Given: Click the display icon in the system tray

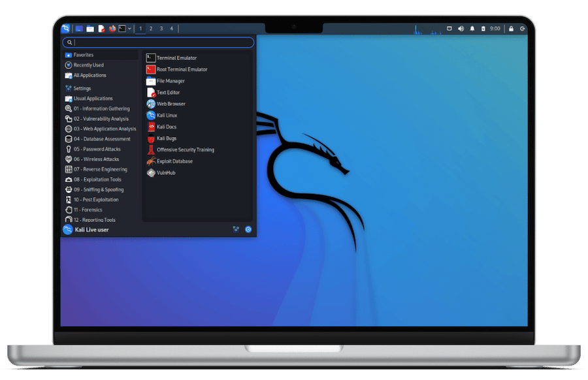Looking at the screenshot, I should pos(449,29).
